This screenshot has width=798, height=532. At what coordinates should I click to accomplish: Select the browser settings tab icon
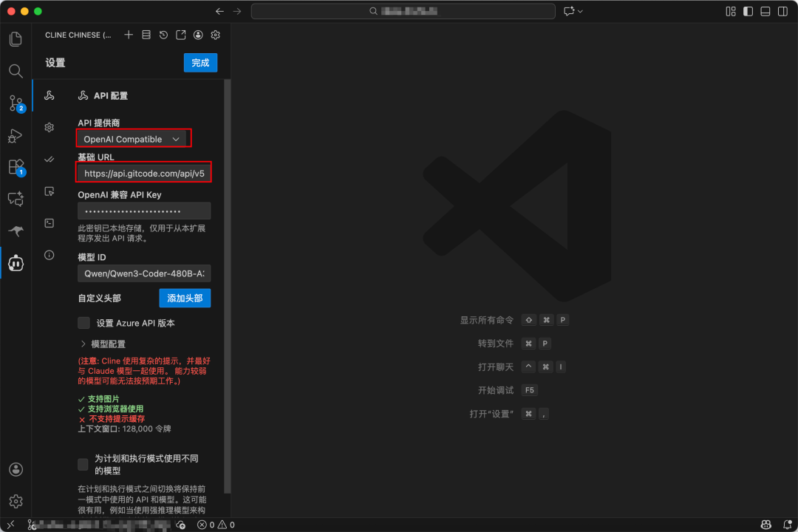[50, 191]
